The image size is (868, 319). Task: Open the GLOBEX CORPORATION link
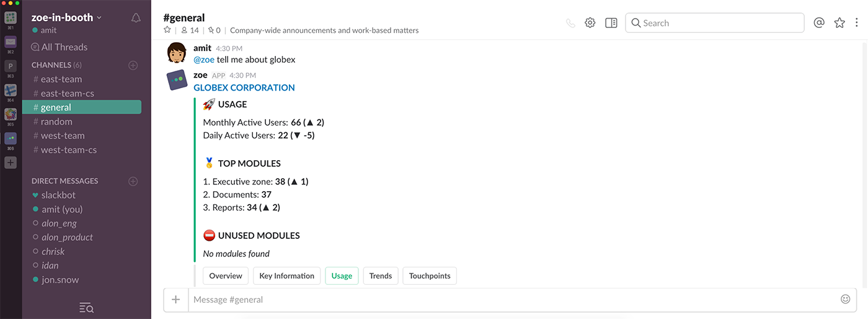pos(244,88)
